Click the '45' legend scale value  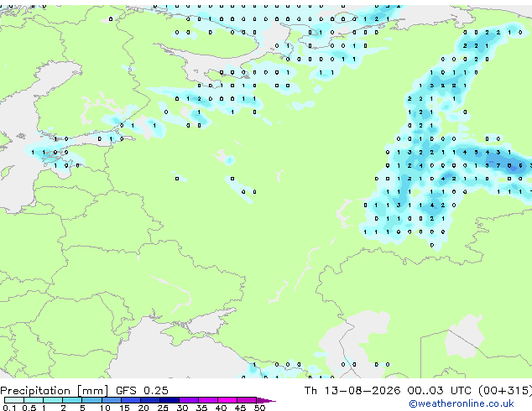240,408
